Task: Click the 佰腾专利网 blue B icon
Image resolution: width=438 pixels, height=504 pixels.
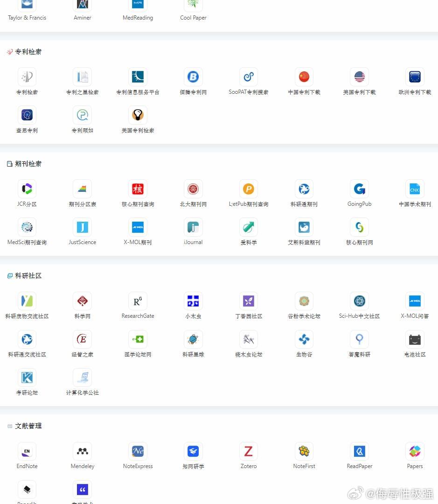Action: click(x=193, y=77)
